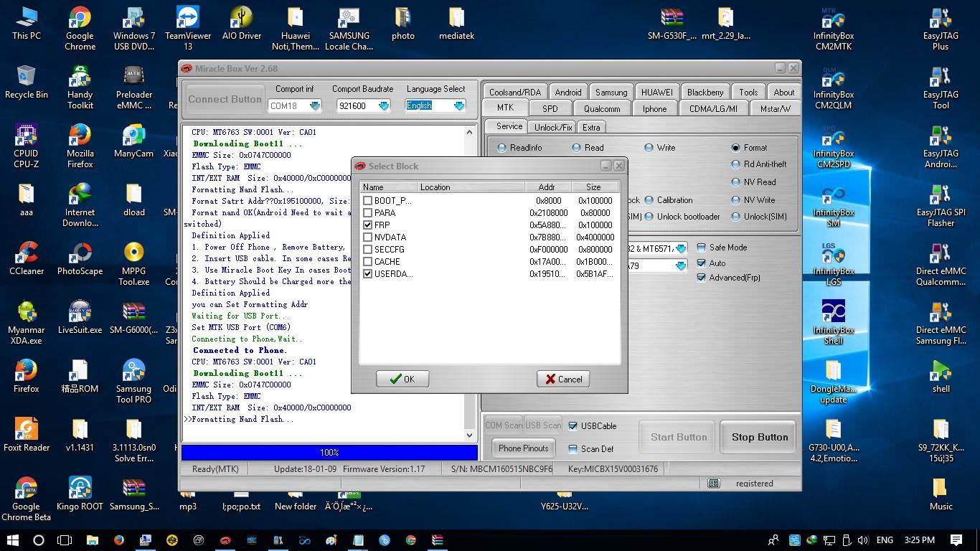Open the Blackberry tab
This screenshot has height=551, width=980.
(x=705, y=93)
